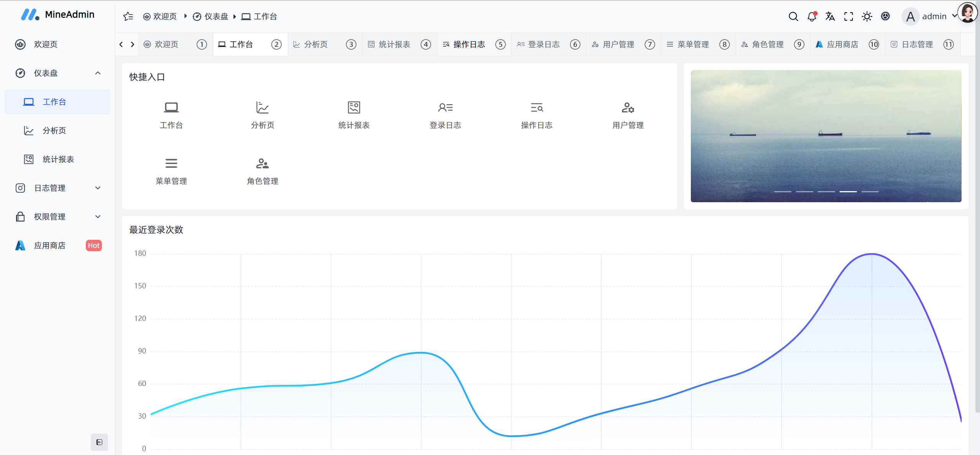The height and width of the screenshot is (455, 980).
Task: Collapse the sidebar with bottom arrow button
Action: (99, 442)
